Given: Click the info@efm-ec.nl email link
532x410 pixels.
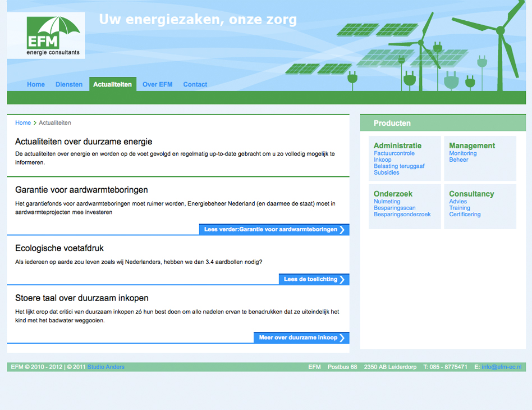Looking at the screenshot, I should coord(502,367).
